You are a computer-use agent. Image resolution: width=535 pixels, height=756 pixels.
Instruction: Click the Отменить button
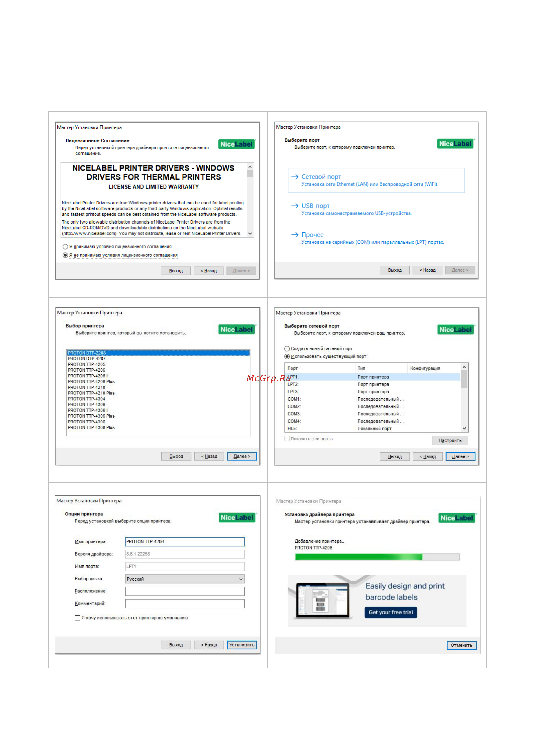click(462, 645)
